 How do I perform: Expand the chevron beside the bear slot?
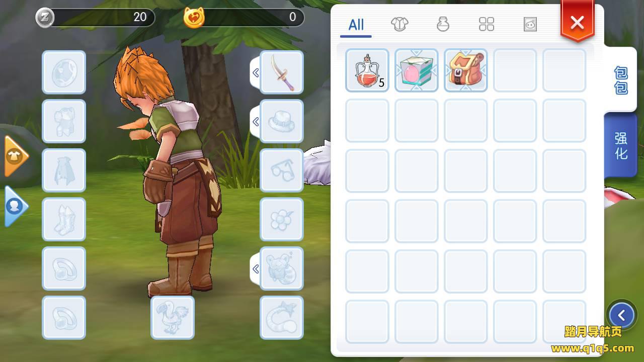256,269
